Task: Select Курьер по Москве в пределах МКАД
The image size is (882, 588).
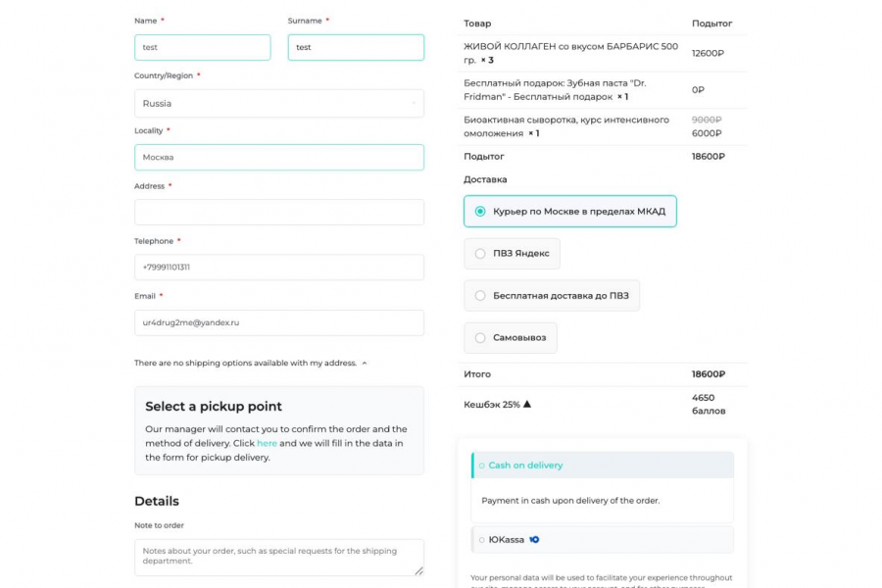Action: [480, 211]
